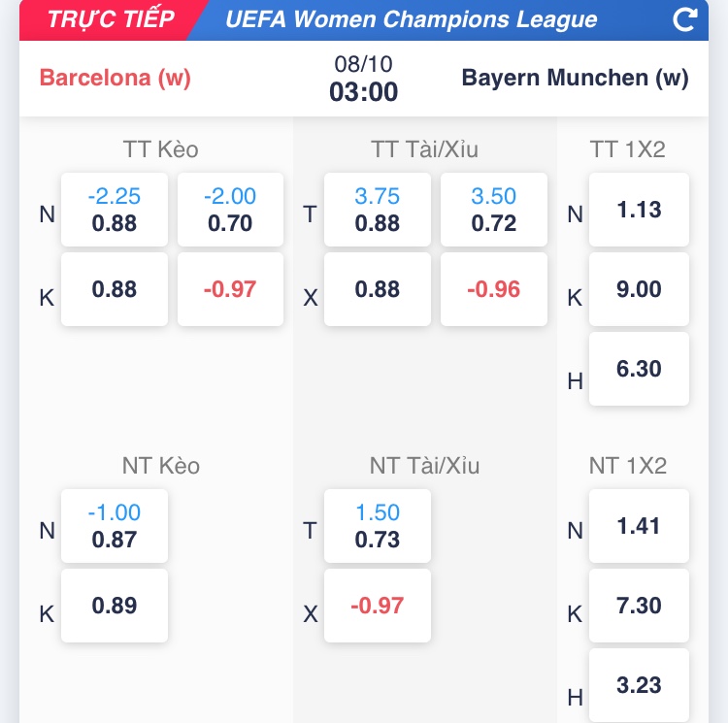Pick NT Kèo home handicap -1.00 odds
The height and width of the screenshot is (723, 728).
point(115,526)
